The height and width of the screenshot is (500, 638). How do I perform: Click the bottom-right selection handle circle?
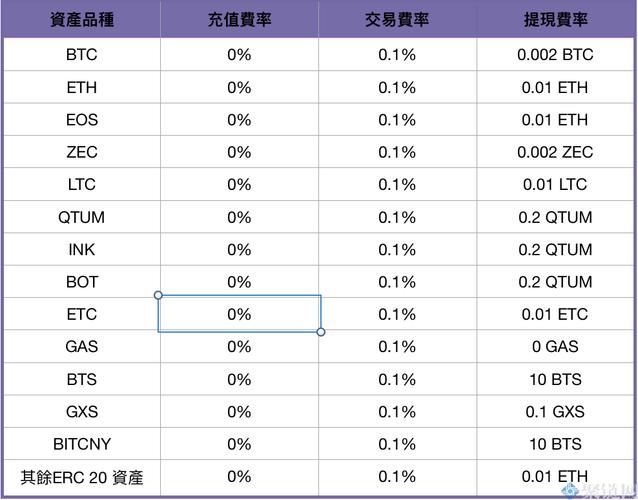tap(321, 332)
